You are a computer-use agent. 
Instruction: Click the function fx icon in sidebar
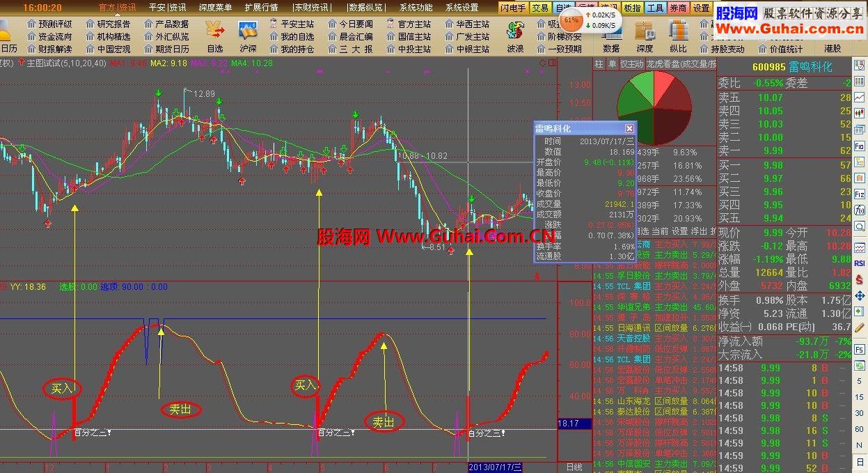(x=858, y=209)
